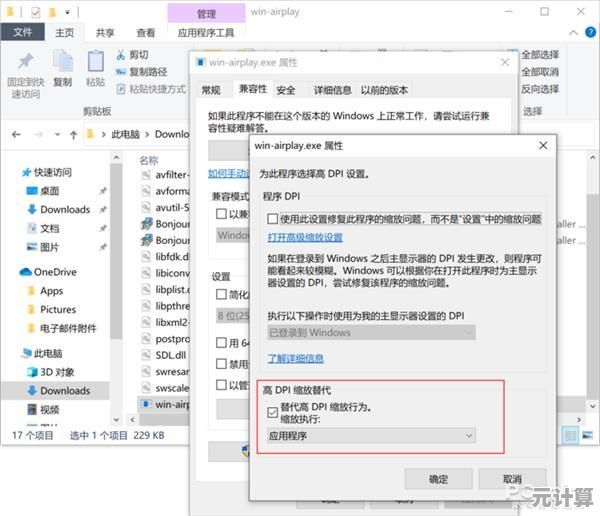
Task: Switch to Home (主页) ribbon tab
Action: (x=65, y=33)
